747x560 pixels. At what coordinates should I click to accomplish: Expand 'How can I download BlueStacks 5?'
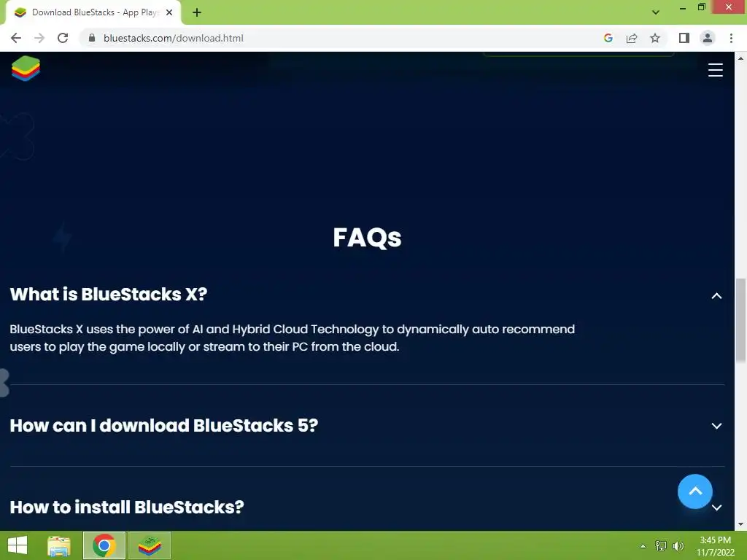tap(716, 426)
